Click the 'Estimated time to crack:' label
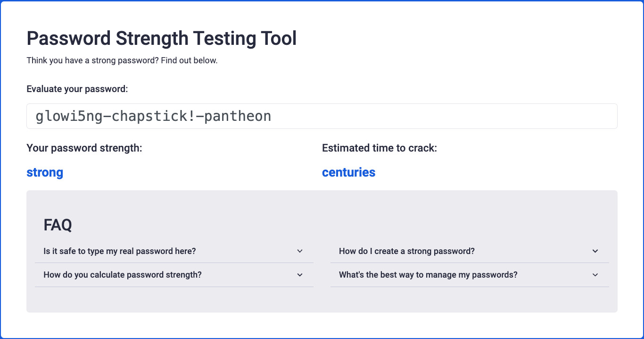The image size is (644, 339). [380, 148]
